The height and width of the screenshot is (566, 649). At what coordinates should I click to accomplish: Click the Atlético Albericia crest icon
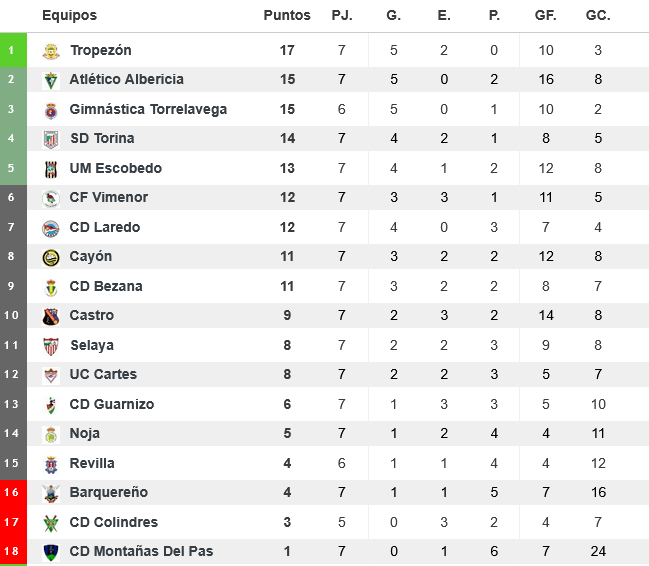51,80
